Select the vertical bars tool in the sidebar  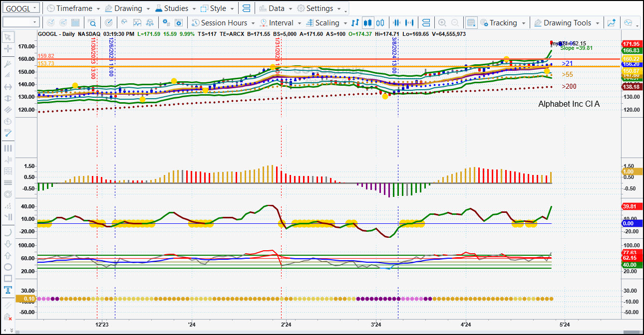coord(7,148)
